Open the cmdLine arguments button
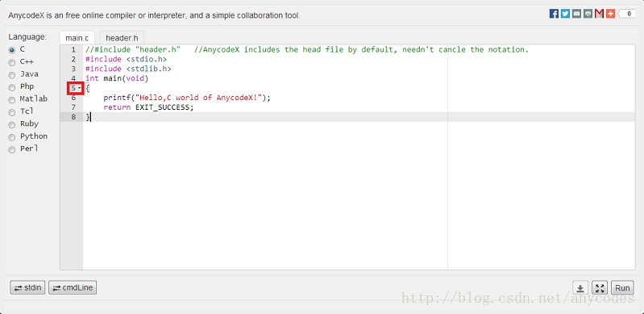Screen dimensions: 644x314 pyautogui.click(x=73, y=287)
